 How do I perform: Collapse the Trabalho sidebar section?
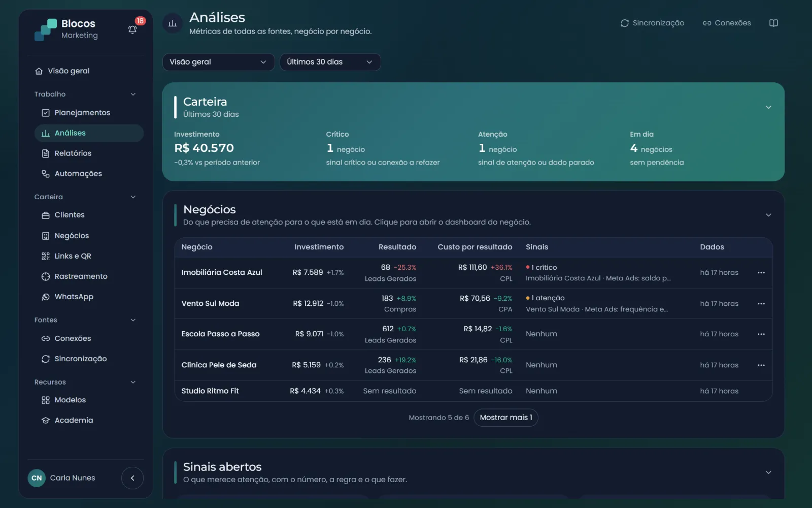[133, 94]
